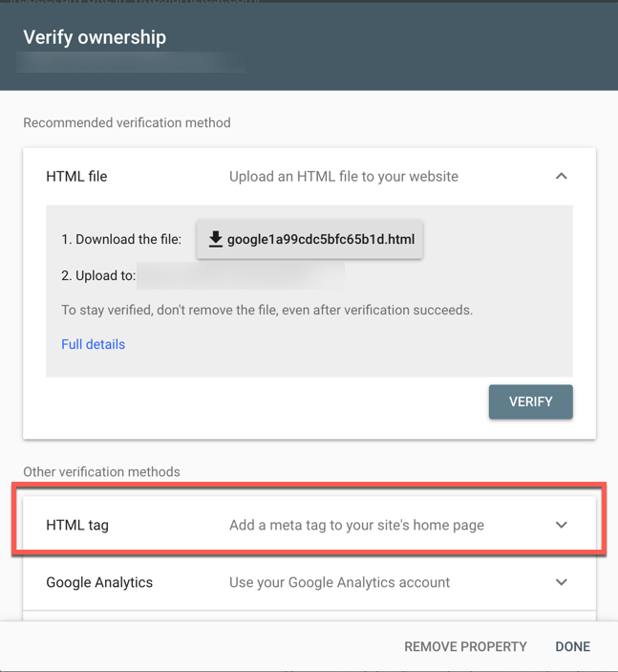Screen dimensions: 618x672
Task: Select the Google Analytics method title
Action: point(99,582)
